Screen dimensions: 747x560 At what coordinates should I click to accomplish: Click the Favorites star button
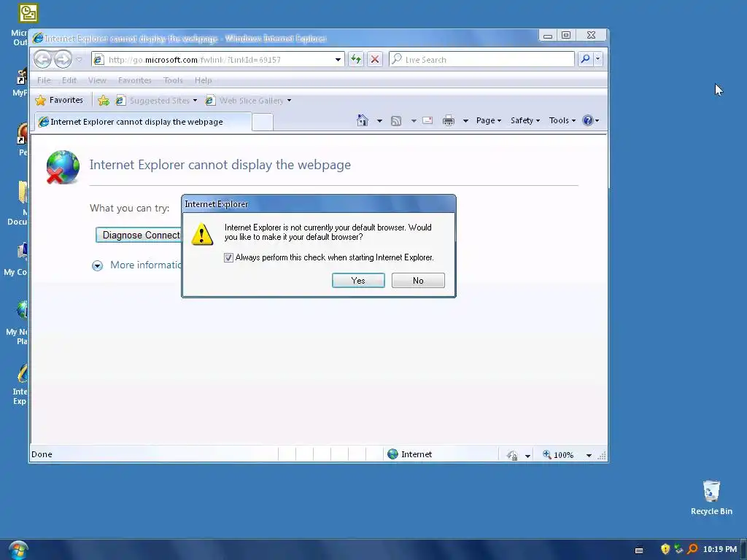60,100
